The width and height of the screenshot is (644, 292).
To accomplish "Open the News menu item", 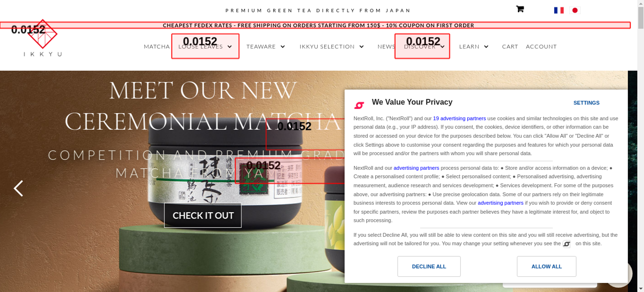I will (386, 47).
